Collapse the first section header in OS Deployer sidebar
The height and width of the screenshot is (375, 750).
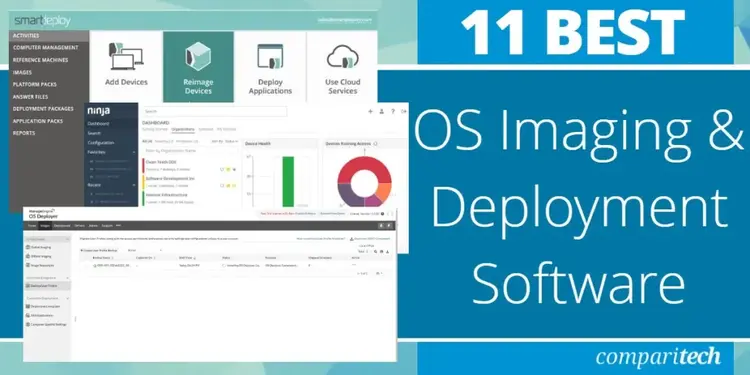pyautogui.click(x=67, y=239)
